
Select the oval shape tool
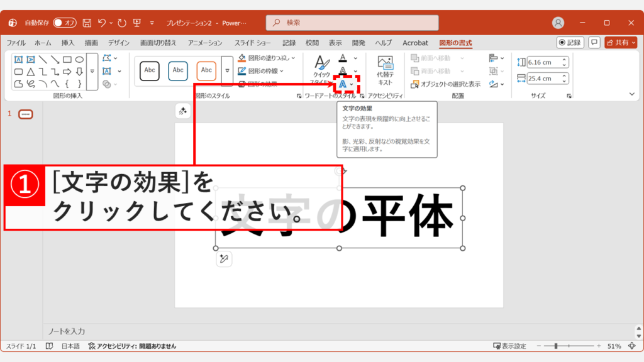[x=80, y=60]
